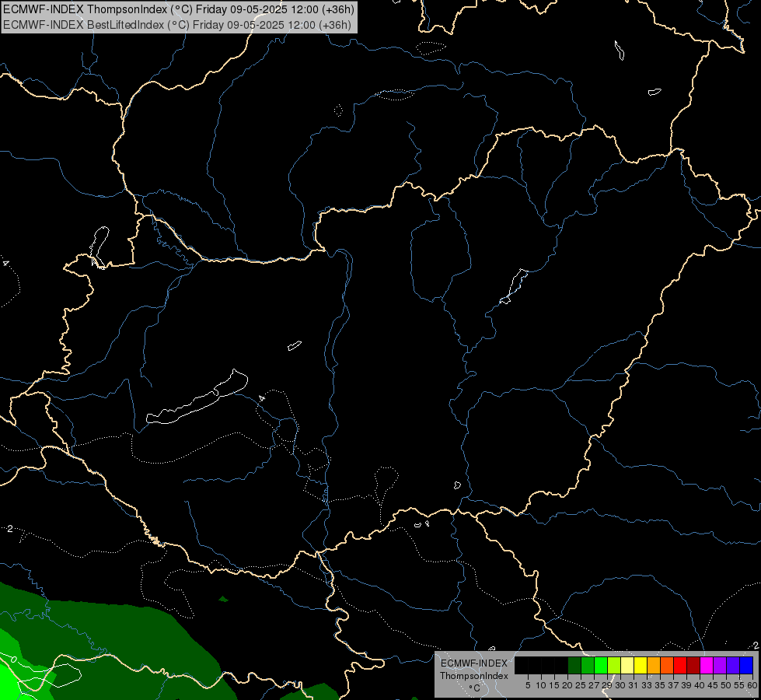Select the pure yellow 31–33 legend swatch
The width and height of the screenshot is (761, 700).
[x=641, y=666]
